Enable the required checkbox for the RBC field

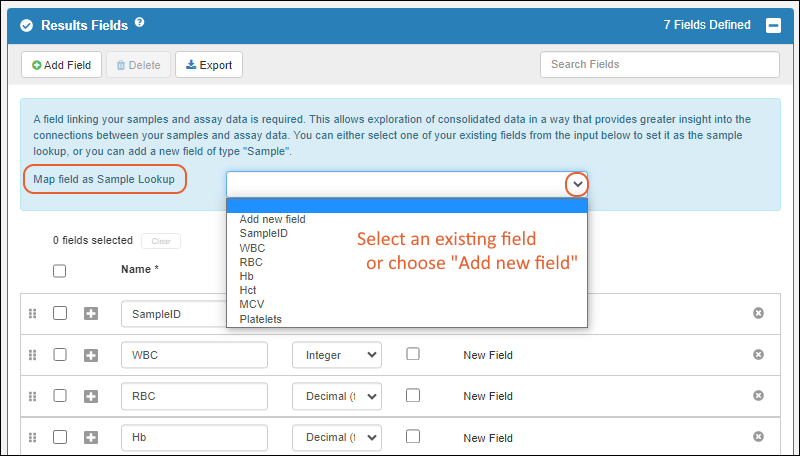413,395
